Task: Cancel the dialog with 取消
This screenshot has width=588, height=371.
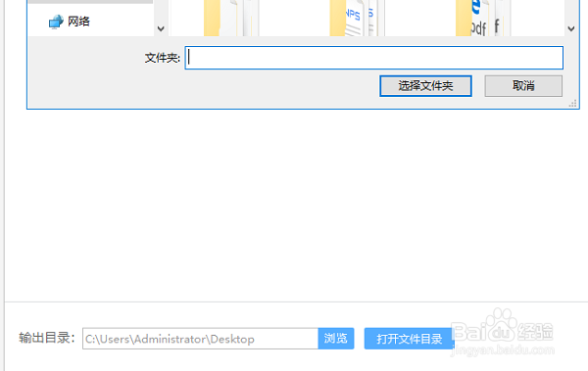Action: [x=523, y=86]
